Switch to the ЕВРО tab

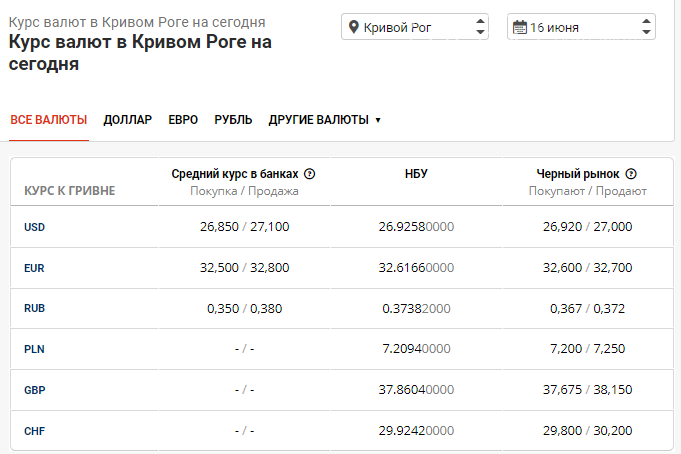pyautogui.click(x=183, y=119)
